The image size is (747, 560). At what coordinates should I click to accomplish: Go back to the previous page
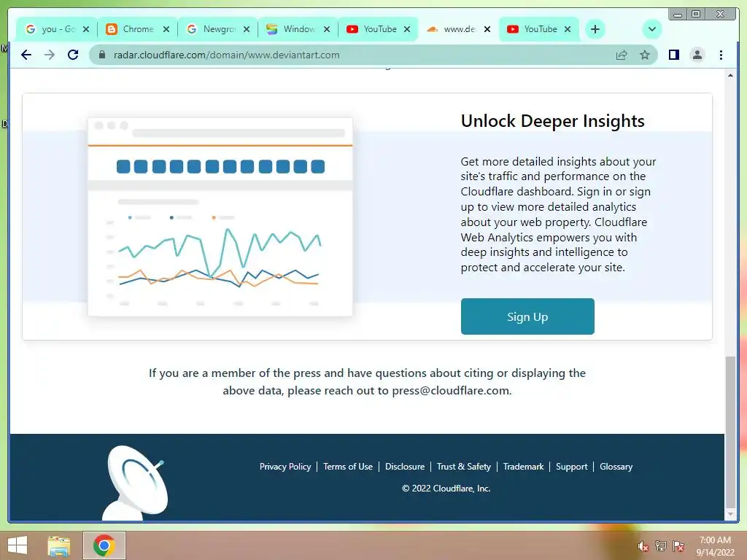pos(26,55)
